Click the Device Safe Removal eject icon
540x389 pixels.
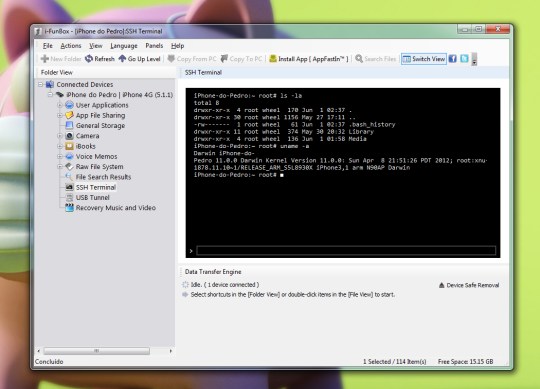click(x=442, y=285)
